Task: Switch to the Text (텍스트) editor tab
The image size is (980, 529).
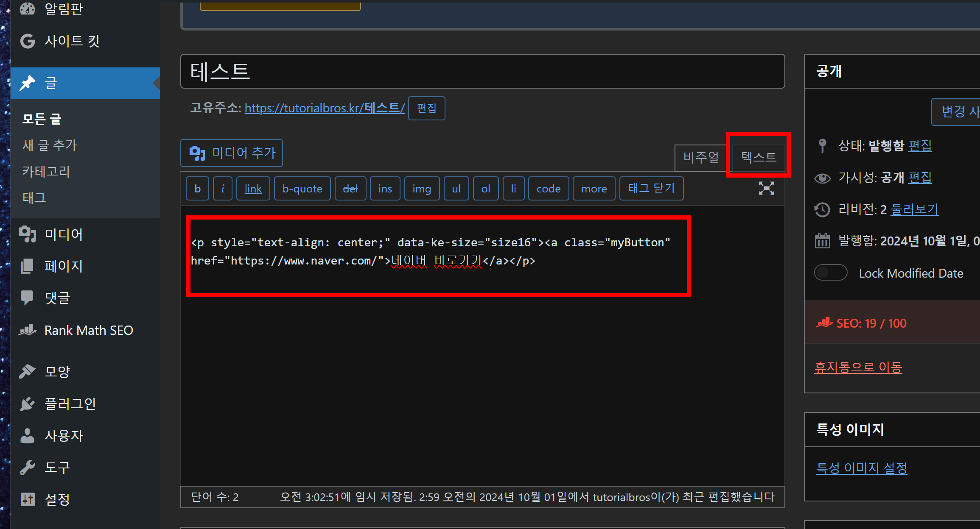Action: (x=759, y=157)
